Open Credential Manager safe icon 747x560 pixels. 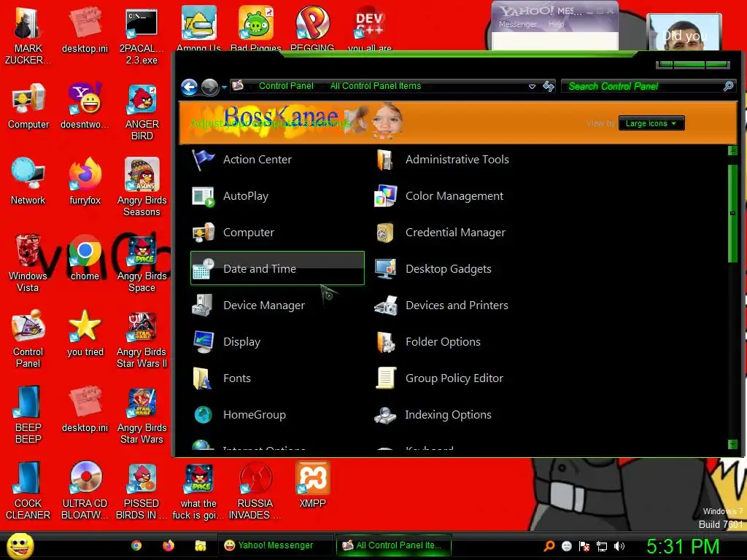point(385,233)
